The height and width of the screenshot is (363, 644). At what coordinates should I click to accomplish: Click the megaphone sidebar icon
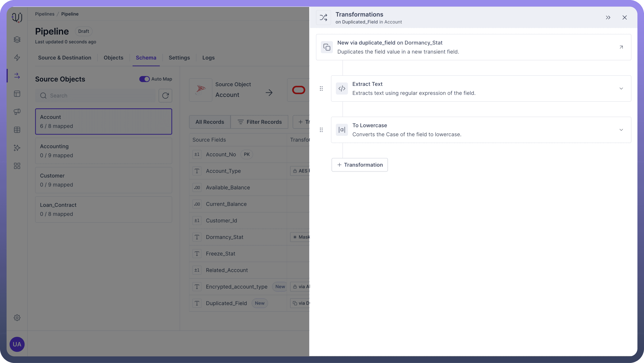(x=17, y=112)
